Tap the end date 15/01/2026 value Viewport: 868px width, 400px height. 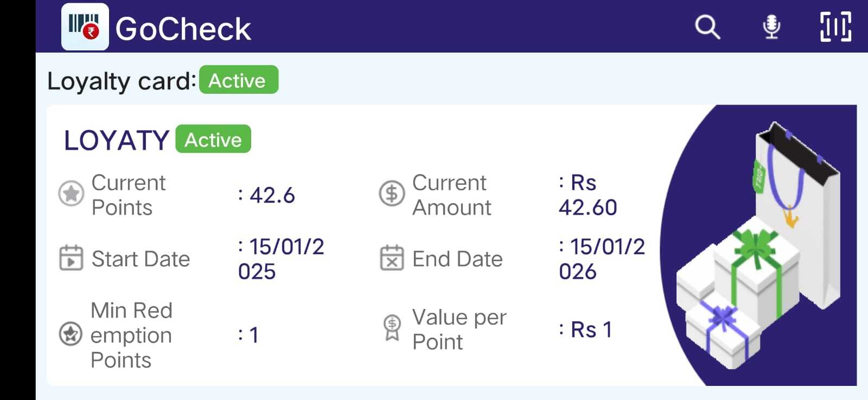point(601,259)
